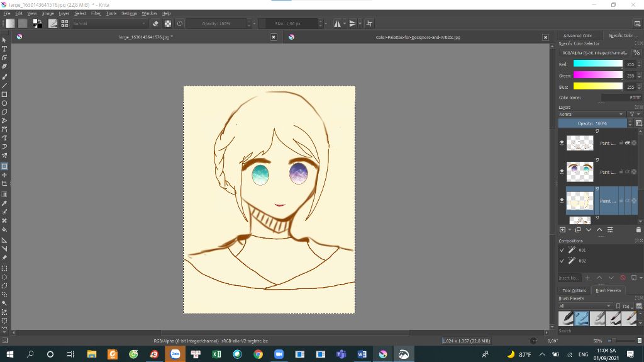This screenshot has height=362, width=644.
Task: Select the Transform tool in toolbox
Action: tap(4, 166)
